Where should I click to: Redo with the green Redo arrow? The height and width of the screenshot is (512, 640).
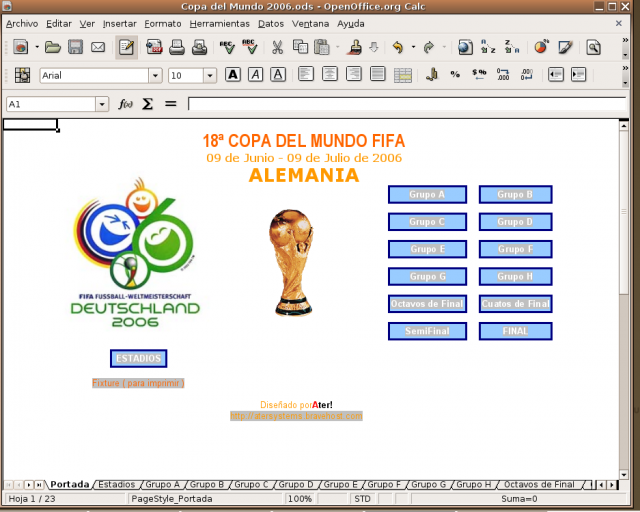click(428, 47)
